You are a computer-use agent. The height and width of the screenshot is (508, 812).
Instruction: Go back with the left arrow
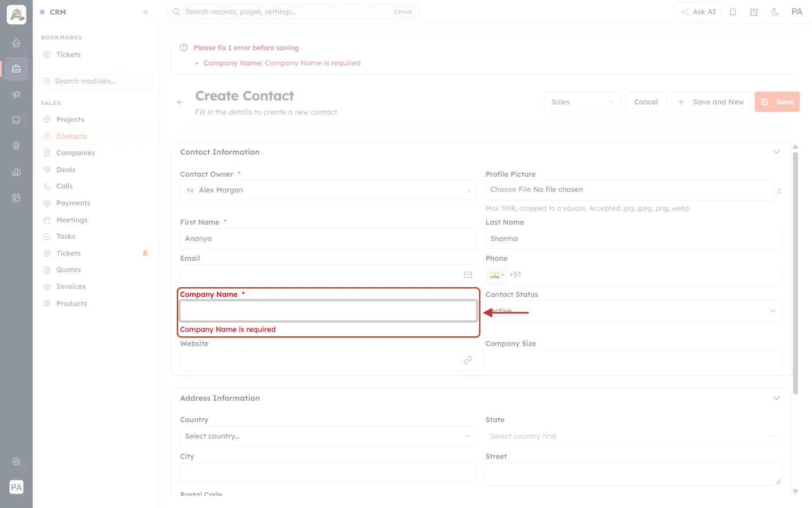coord(180,102)
